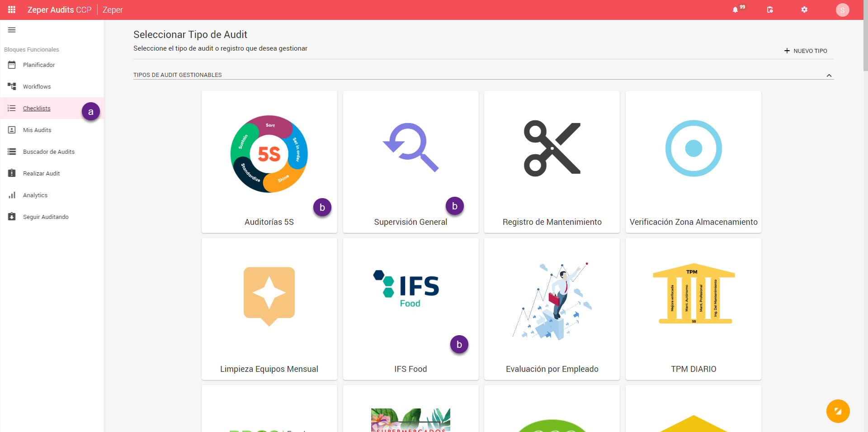This screenshot has width=868, height=432.
Task: Click Limpieza Equipos Mensual label
Action: pyautogui.click(x=269, y=369)
